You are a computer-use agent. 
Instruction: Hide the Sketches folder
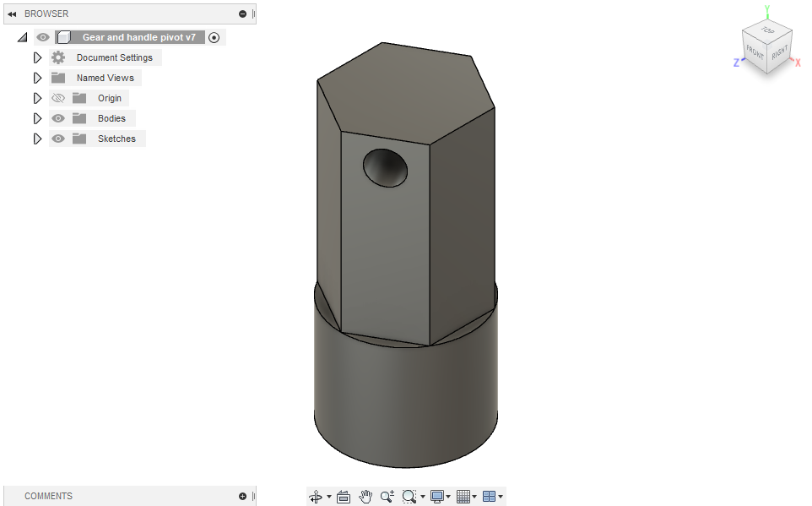pos(57,138)
